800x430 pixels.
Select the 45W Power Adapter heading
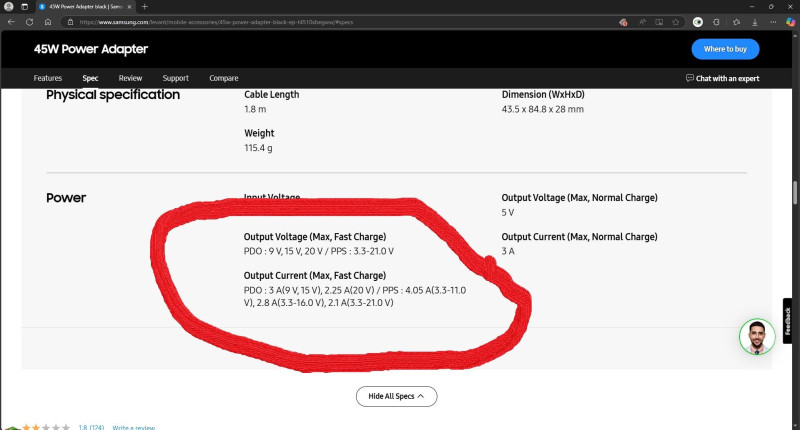tap(91, 49)
